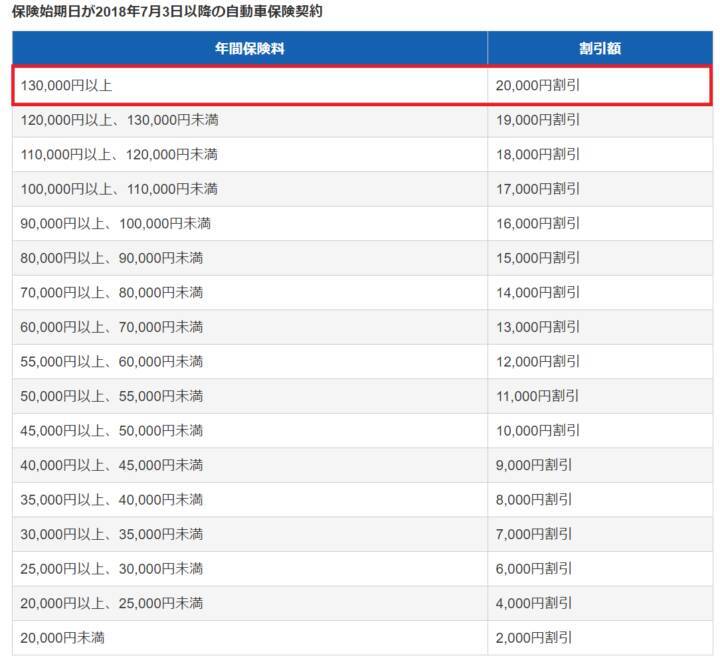Click the 保険始期日が2018年7月3日以降 heading

(167, 11)
